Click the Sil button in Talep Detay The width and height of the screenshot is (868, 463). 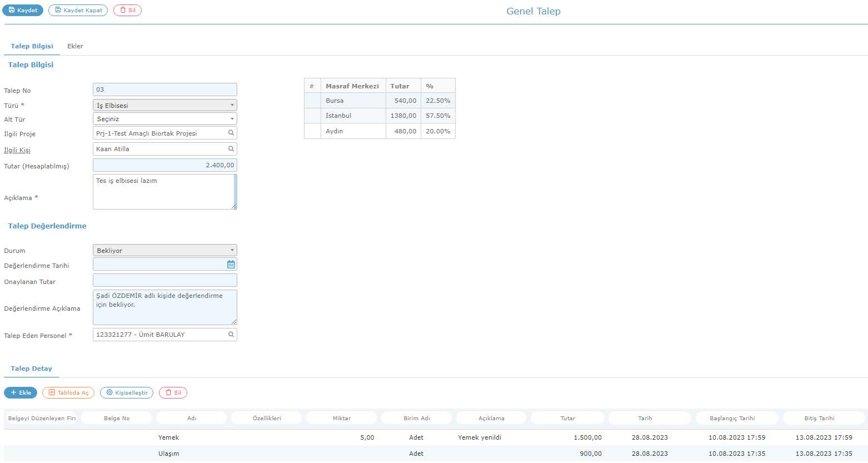point(173,392)
